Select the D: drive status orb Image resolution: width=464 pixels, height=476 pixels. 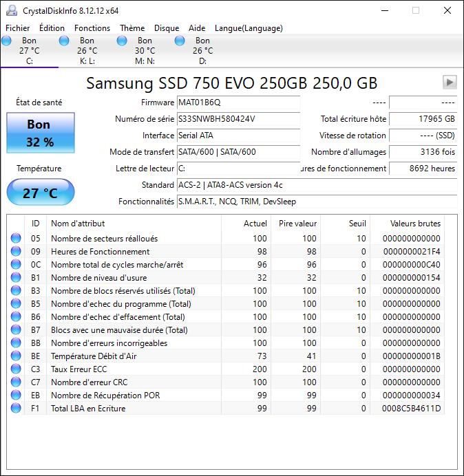pos(180,41)
